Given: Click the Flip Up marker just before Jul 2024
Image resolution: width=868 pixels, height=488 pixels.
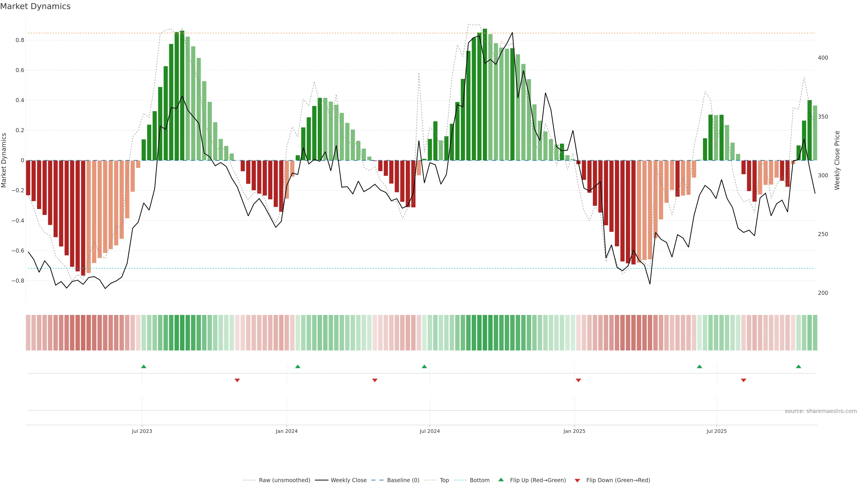Looking at the screenshot, I should [x=424, y=366].
